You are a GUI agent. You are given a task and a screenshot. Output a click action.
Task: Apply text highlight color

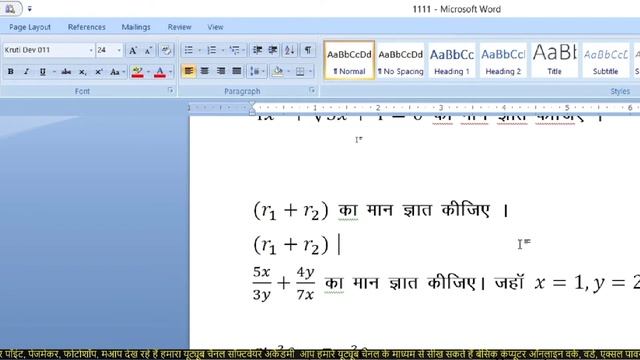point(138,72)
